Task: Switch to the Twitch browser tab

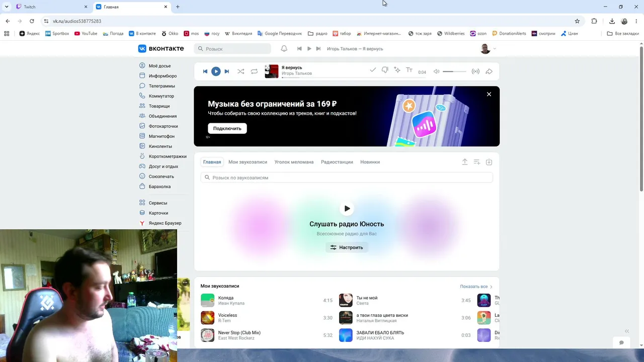Action: tap(51, 7)
